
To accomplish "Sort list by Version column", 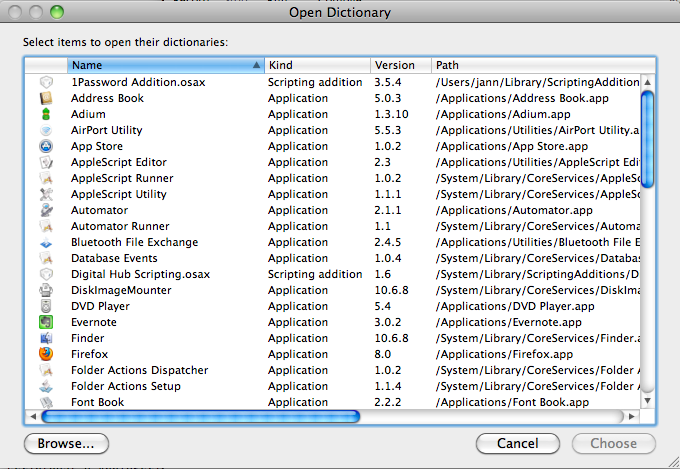I will tap(400, 65).
